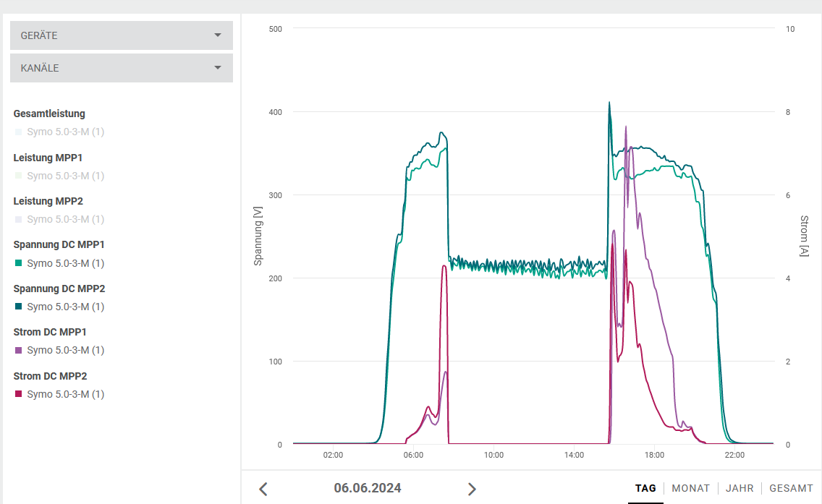Click the Spannung [V] axis label
Viewport: 822px width, 504px height.
[258, 236]
